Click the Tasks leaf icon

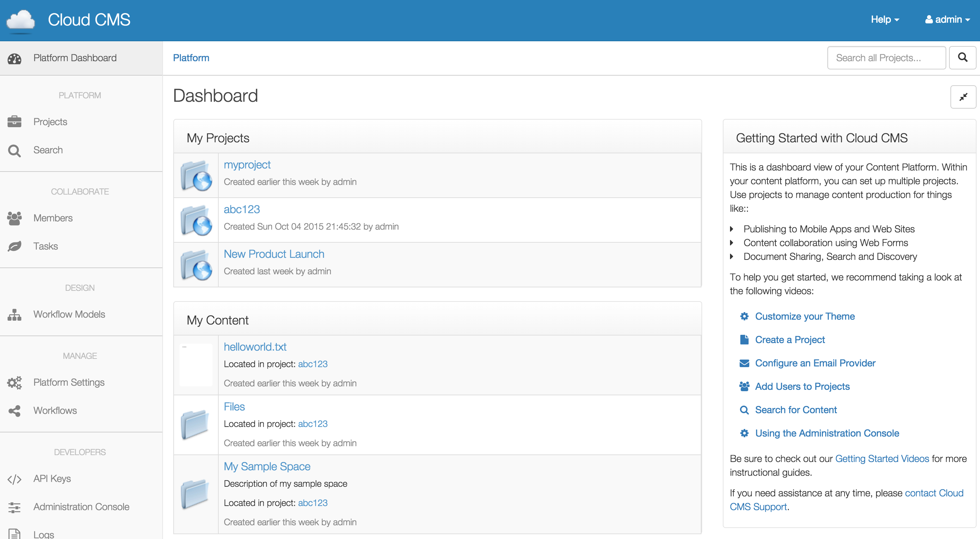pyautogui.click(x=14, y=246)
